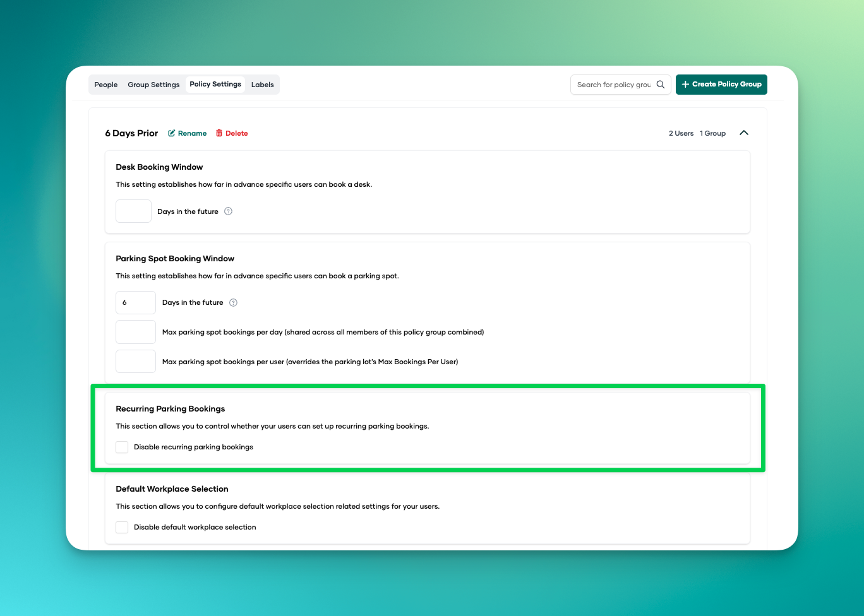The height and width of the screenshot is (616, 864).
Task: Click Default Workplace Selection heading
Action: point(172,489)
